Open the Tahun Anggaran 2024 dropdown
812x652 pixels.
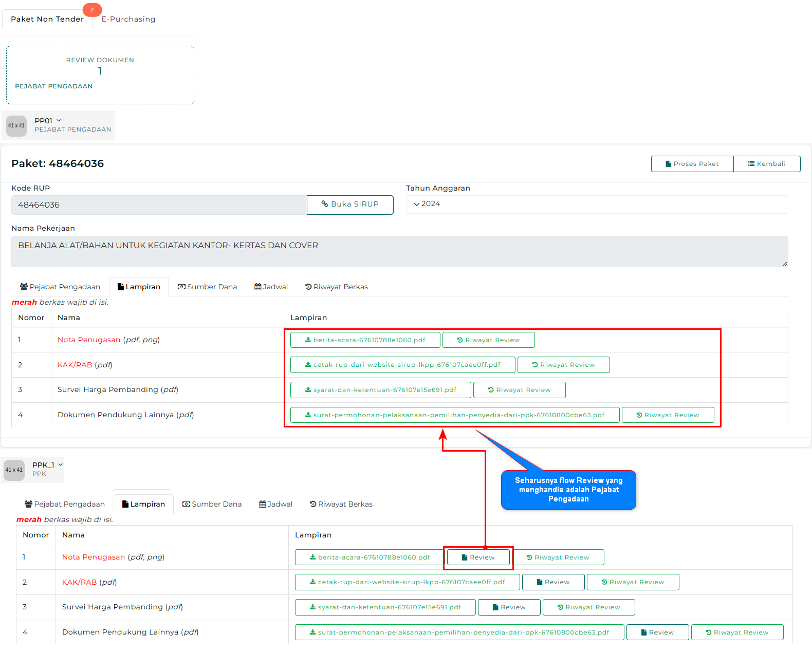click(596, 204)
